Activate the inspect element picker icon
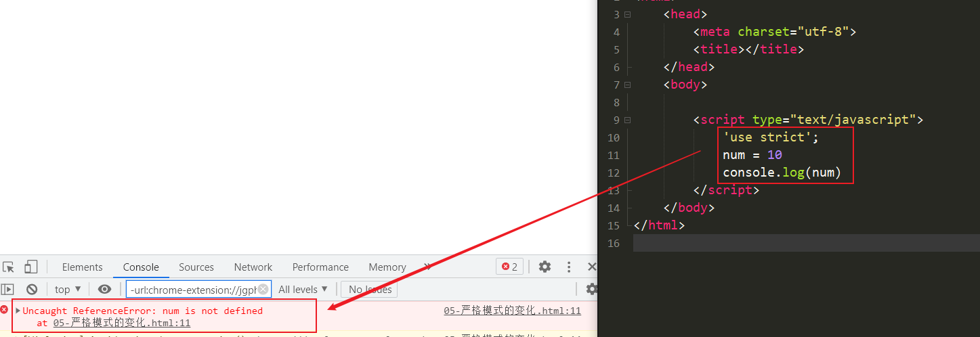 point(8,267)
